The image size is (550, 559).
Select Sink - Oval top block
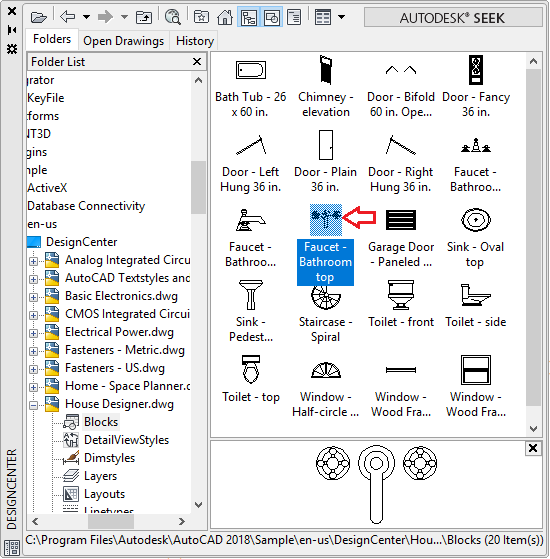coord(476,239)
